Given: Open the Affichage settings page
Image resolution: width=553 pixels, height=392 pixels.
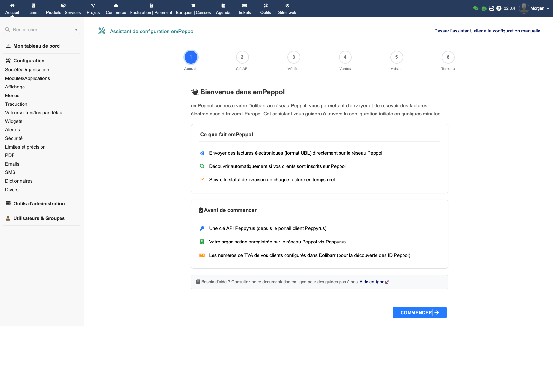Looking at the screenshot, I should pyautogui.click(x=15, y=87).
